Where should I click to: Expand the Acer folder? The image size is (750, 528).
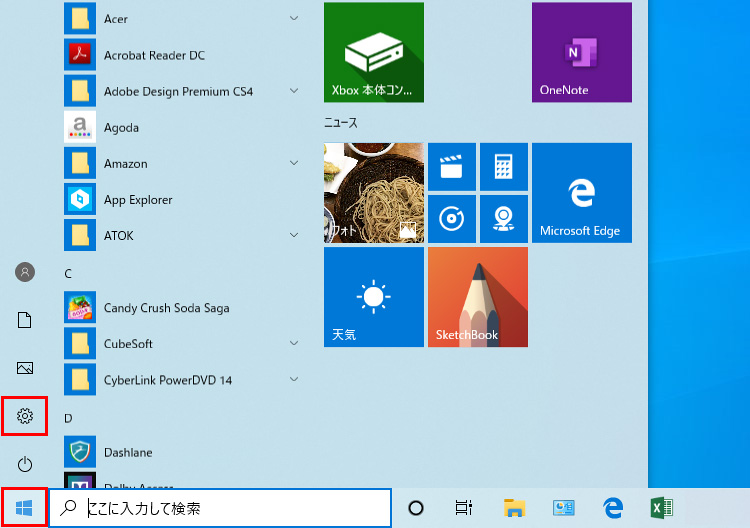click(294, 19)
